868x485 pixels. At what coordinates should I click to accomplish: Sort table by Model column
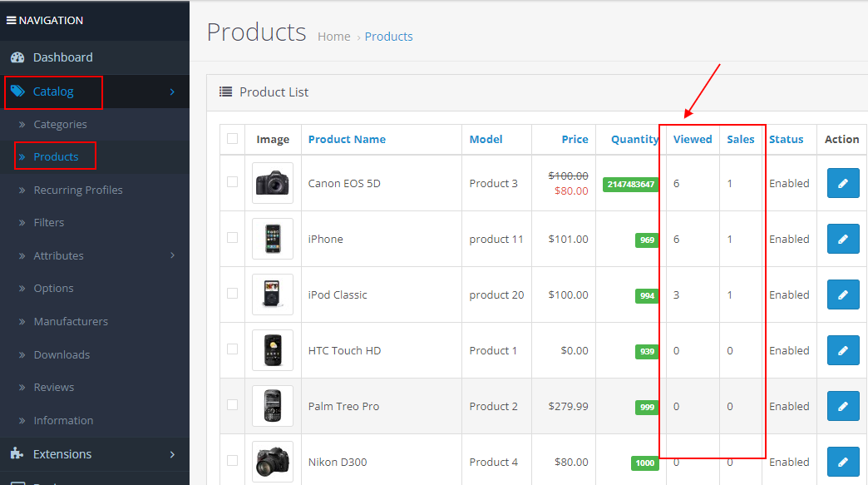pyautogui.click(x=486, y=140)
